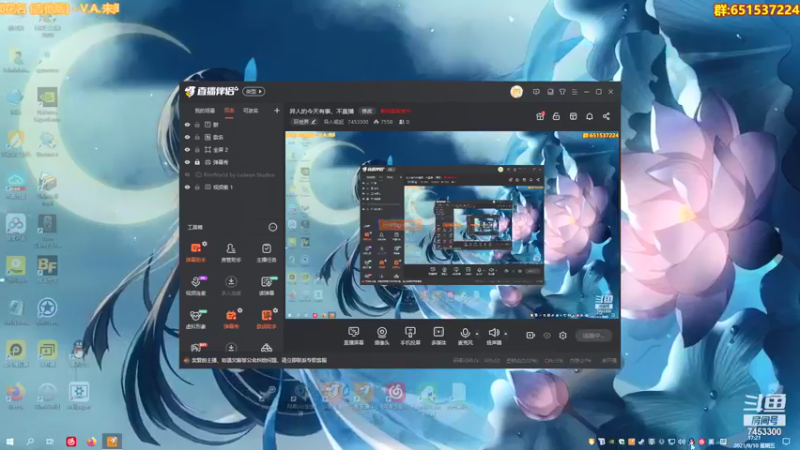This screenshot has height=450, width=800.
Task: Click the speaker icon in the bottom bar
Action: [x=493, y=334]
